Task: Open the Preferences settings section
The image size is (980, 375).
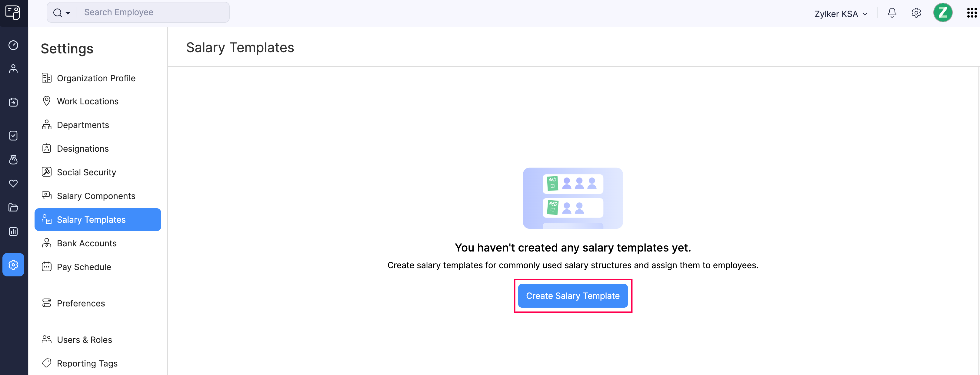Action: coord(81,303)
